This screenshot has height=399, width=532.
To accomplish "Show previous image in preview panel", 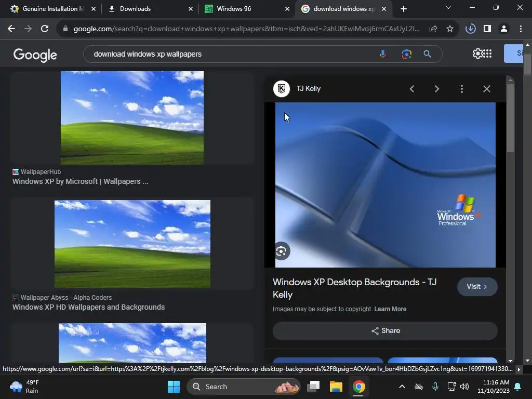I will pyautogui.click(x=412, y=89).
